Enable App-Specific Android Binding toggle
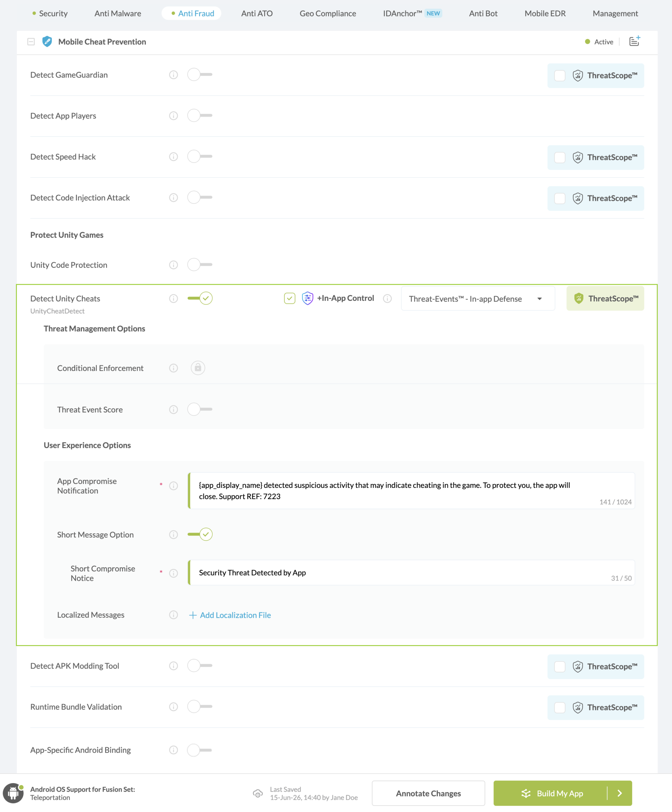This screenshot has width=672, height=812. 200,750
